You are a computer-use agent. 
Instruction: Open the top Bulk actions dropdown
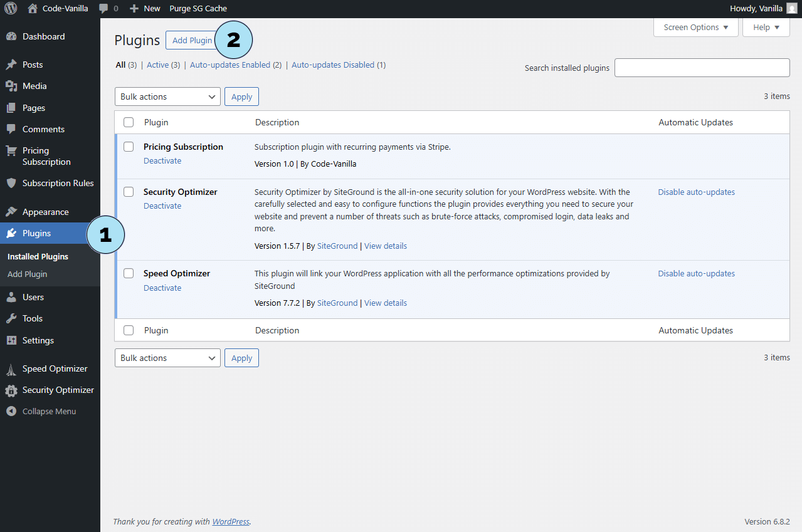click(x=167, y=96)
